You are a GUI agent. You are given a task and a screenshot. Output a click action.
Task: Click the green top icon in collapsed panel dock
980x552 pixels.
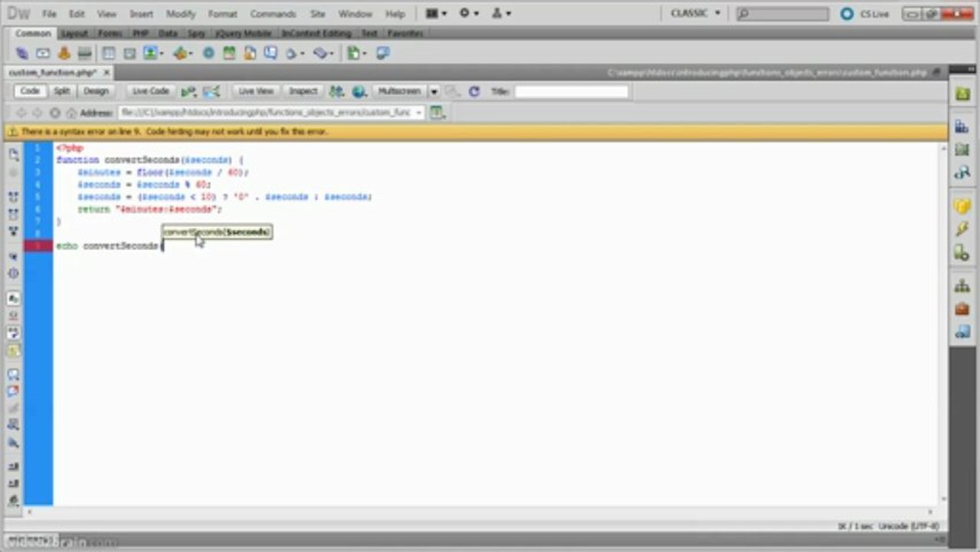tap(962, 94)
